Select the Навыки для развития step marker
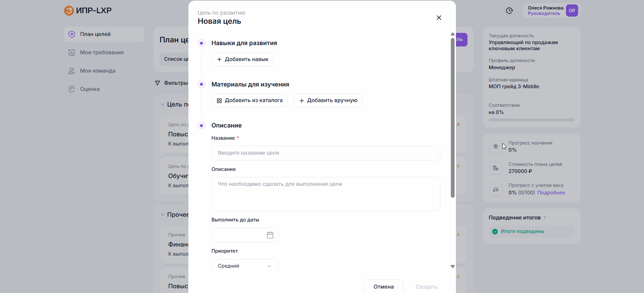 202,43
